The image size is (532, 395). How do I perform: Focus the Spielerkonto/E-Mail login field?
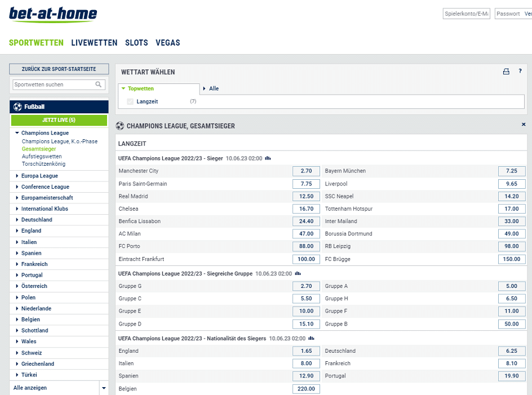click(x=467, y=14)
